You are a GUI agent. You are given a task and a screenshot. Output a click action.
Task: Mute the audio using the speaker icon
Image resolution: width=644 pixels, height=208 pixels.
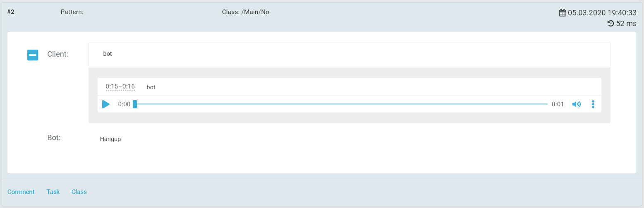576,104
